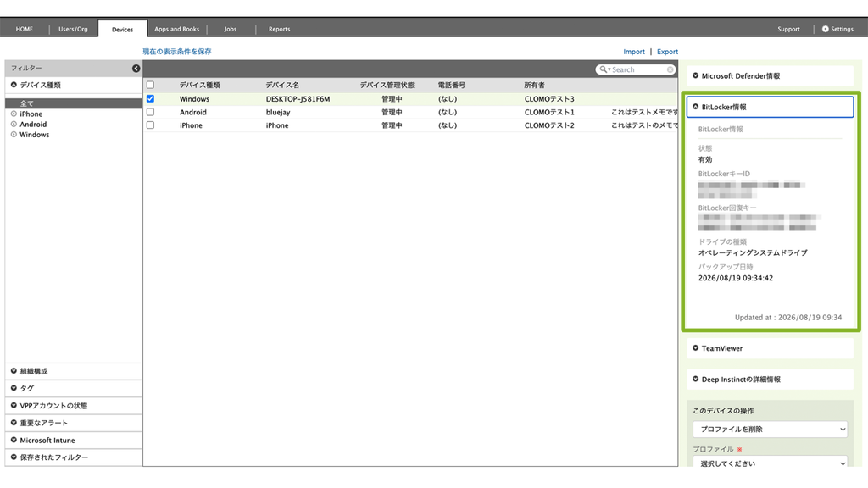The height and width of the screenshot is (488, 868).
Task: Toggle the select-all header checkbox
Action: [x=151, y=85]
